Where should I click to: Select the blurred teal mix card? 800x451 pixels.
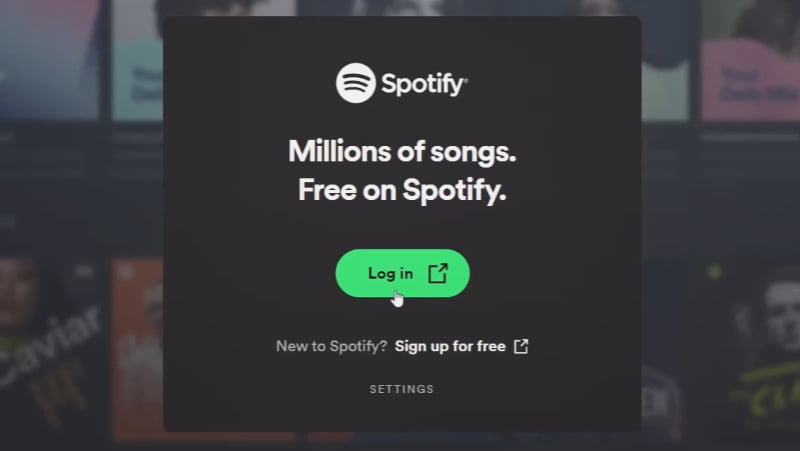click(138, 60)
